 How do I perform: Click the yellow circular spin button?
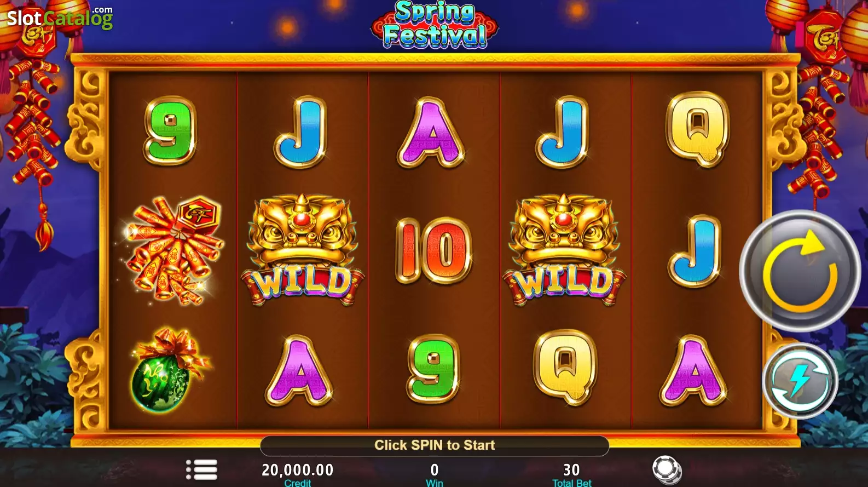coord(800,271)
